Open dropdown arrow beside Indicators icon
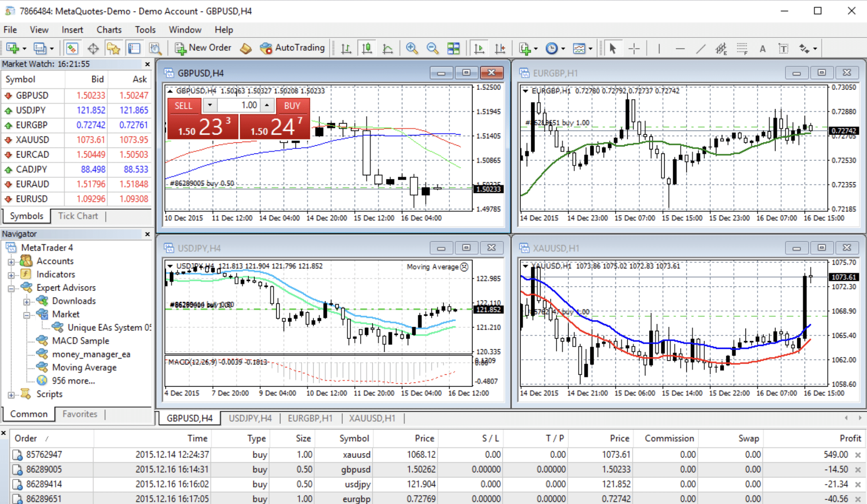The image size is (867, 504). 536,49
